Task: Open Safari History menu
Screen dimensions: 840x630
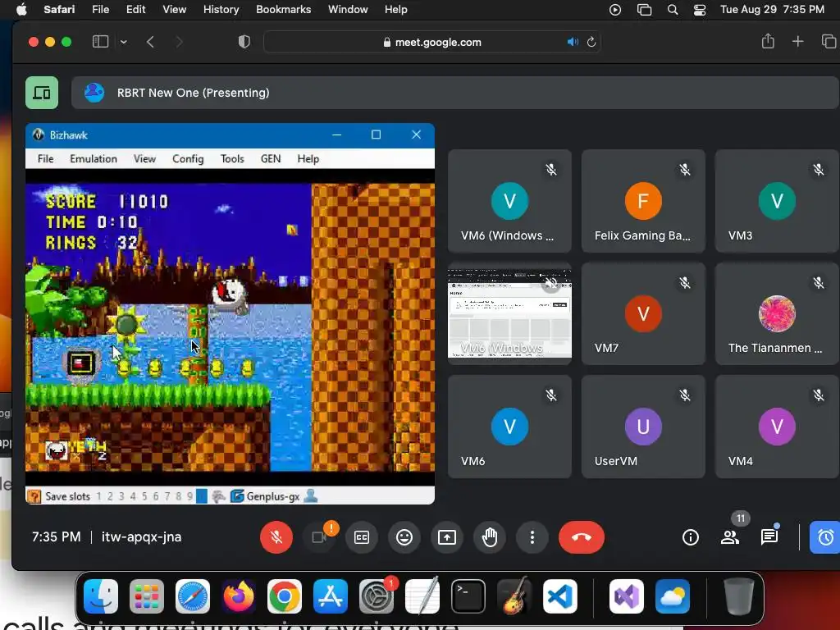Action: 221,9
